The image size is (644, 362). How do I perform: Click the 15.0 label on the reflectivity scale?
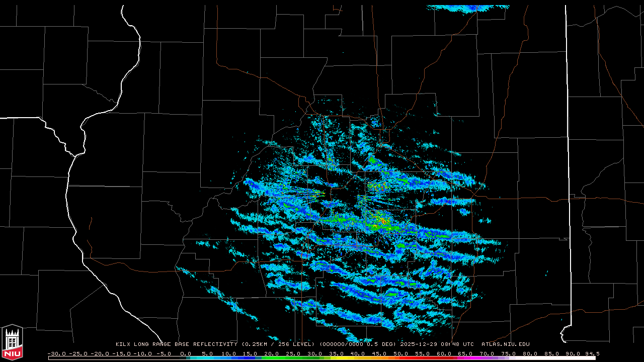[x=251, y=353]
